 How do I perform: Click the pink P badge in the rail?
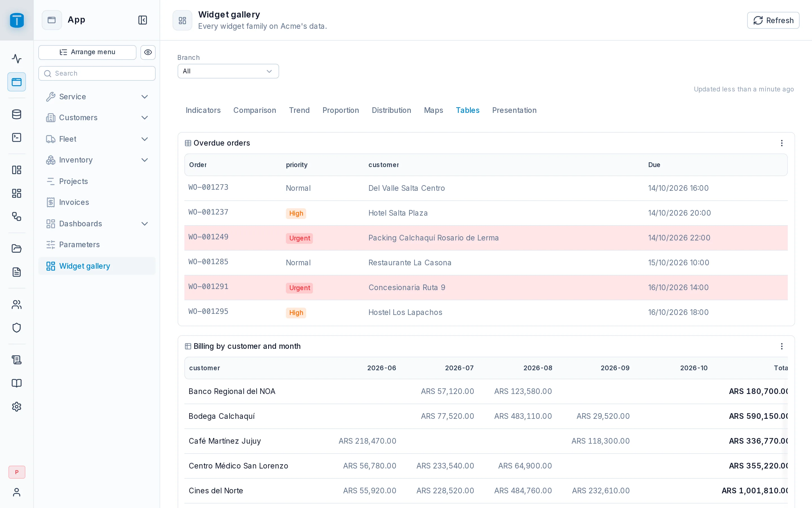click(17, 472)
